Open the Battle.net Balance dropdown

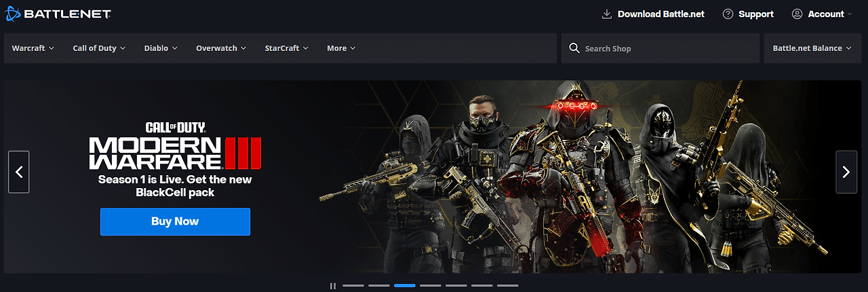point(812,48)
